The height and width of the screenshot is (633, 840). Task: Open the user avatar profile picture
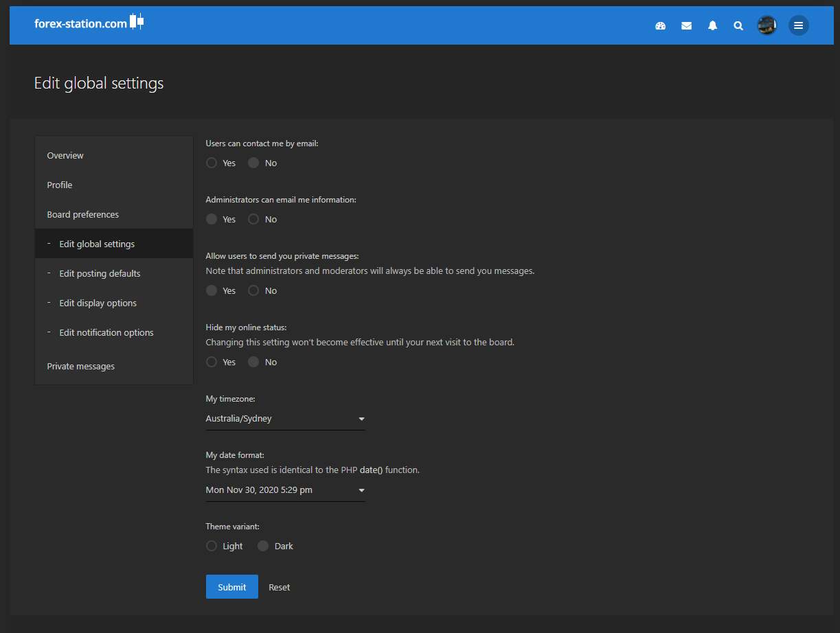click(x=767, y=26)
